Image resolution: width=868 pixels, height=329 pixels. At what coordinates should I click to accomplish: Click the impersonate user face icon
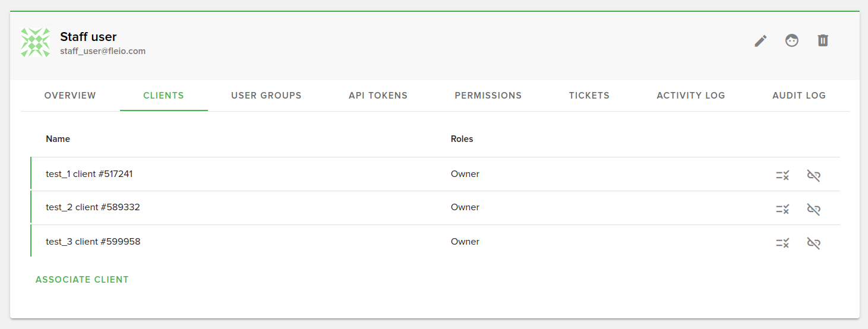point(791,41)
